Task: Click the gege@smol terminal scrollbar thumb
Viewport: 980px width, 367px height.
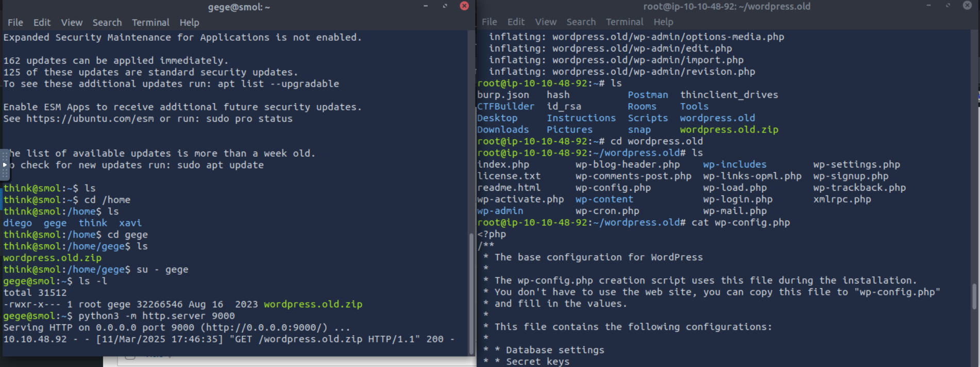Action: pyautogui.click(x=471, y=294)
